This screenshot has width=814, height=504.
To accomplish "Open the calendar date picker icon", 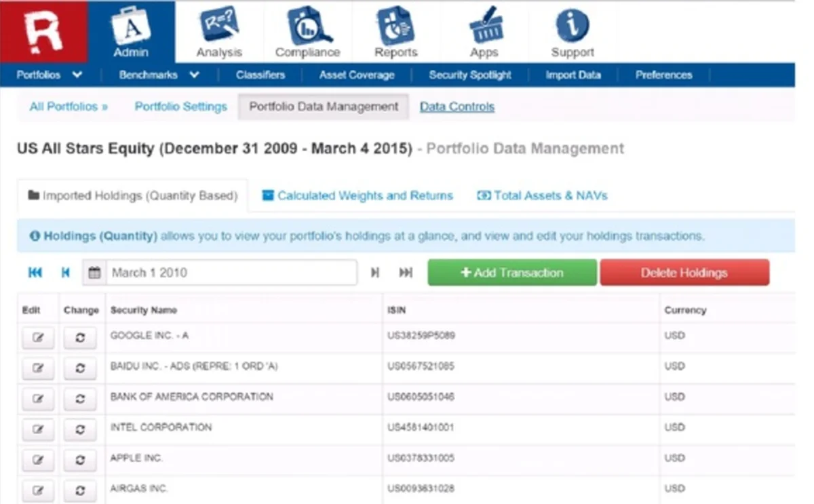I will (x=94, y=273).
